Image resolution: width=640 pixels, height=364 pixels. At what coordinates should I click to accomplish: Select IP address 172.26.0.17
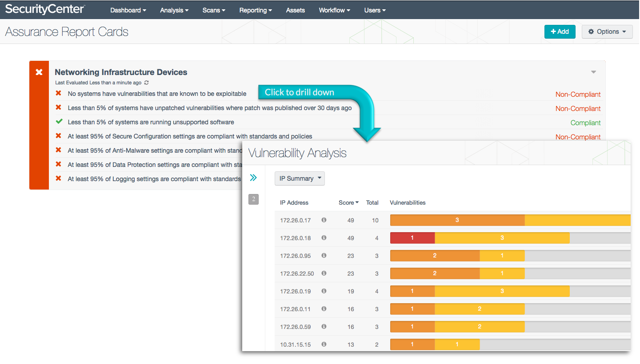click(x=295, y=220)
